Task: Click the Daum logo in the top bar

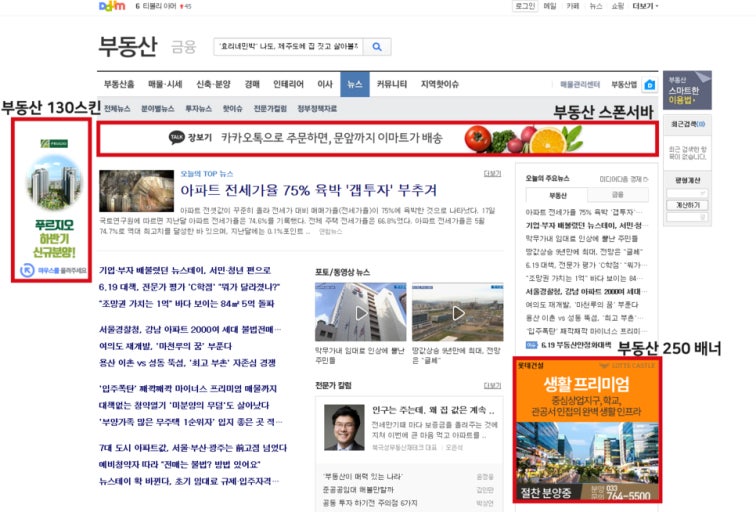Action: pos(112,6)
